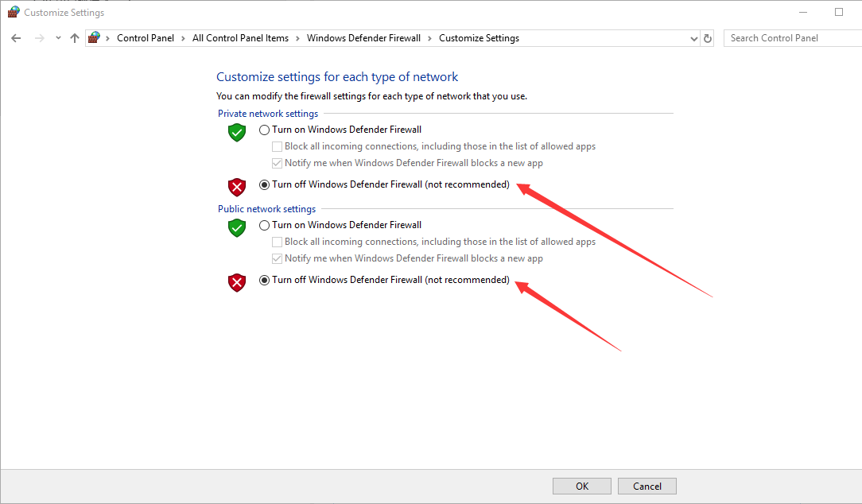Click 'Public network settings' section label
Screen dimensions: 862x504
pos(266,209)
